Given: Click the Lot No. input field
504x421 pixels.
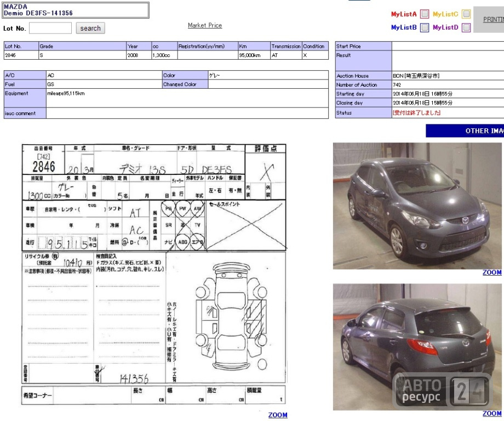Looking at the screenshot, I should point(50,29).
